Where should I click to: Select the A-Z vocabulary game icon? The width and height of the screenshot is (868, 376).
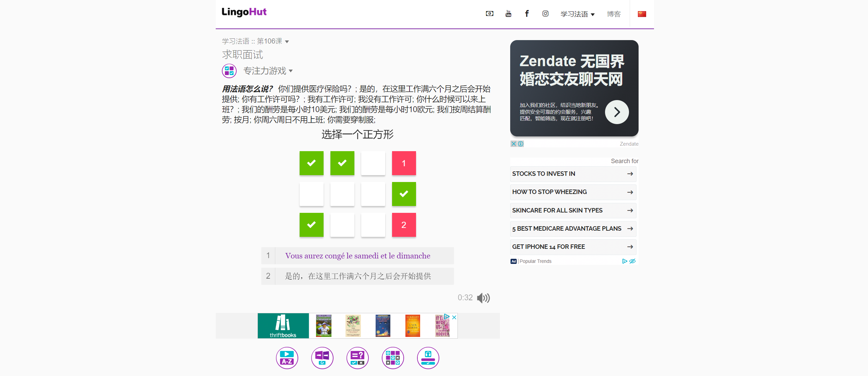point(287,358)
